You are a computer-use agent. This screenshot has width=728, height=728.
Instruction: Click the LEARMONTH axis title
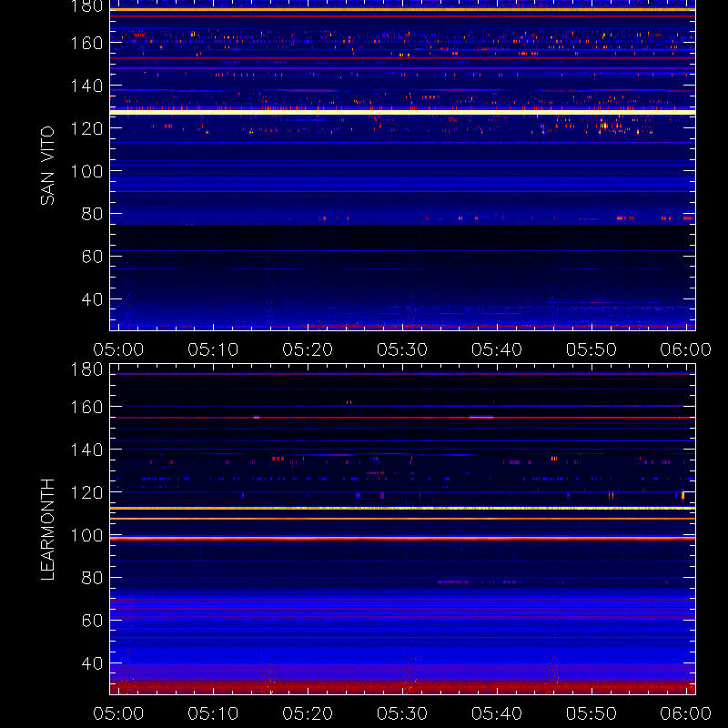[x=47, y=530]
